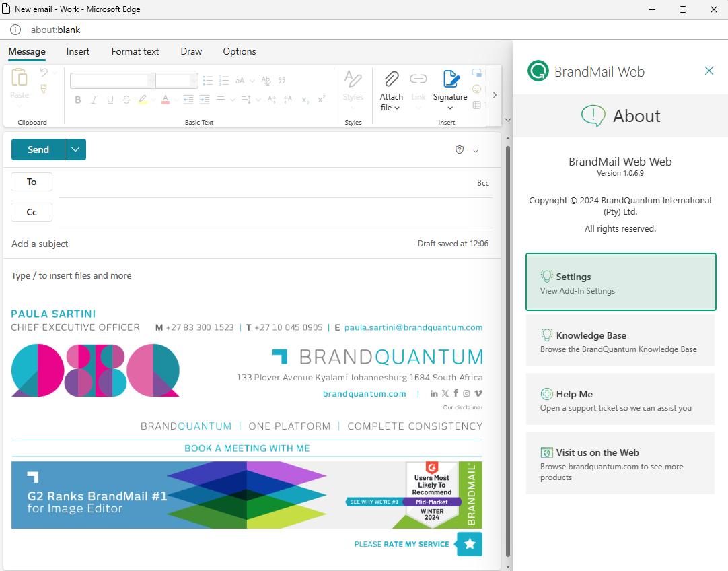
Task: Open the font name combo box
Action: pos(113,81)
